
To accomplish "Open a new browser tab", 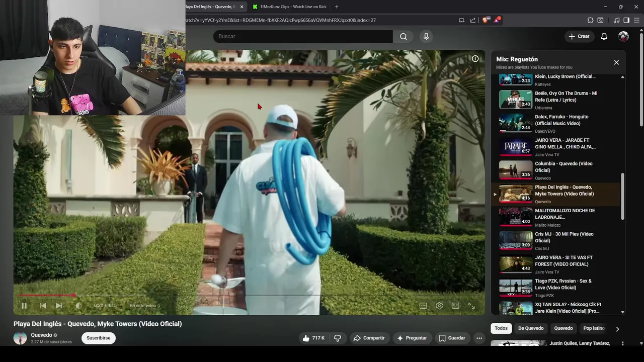I will [x=337, y=7].
